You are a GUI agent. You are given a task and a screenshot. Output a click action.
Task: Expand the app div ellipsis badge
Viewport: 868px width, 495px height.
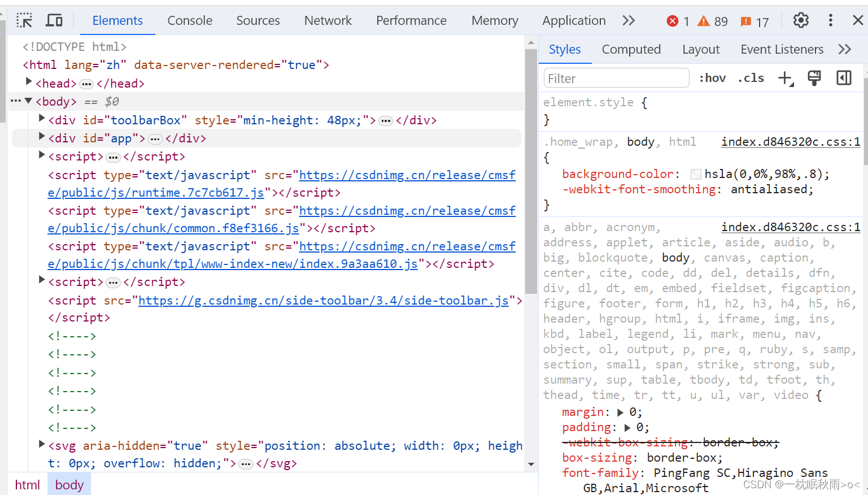[x=155, y=139]
